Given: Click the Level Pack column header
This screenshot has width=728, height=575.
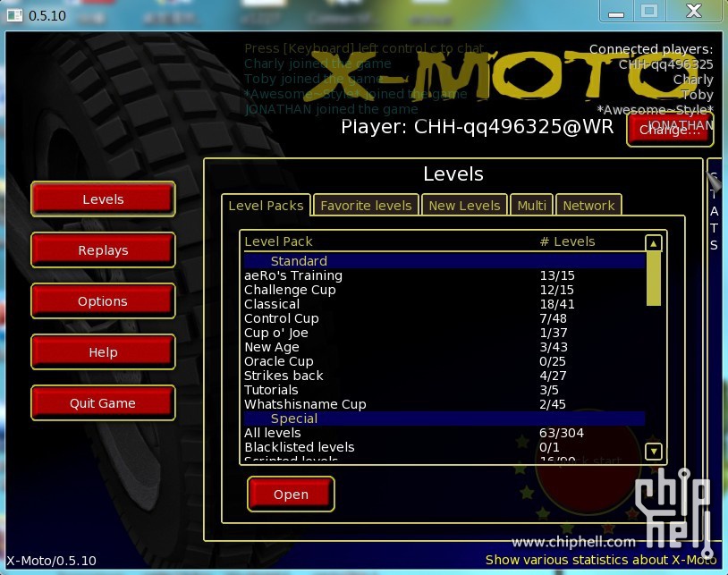Looking at the screenshot, I should tap(278, 241).
